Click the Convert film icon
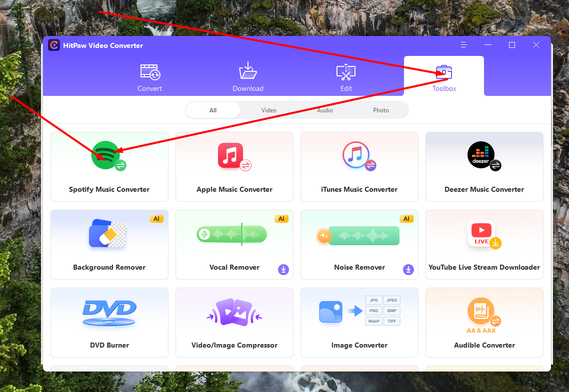The height and width of the screenshot is (392, 569). [x=150, y=72]
